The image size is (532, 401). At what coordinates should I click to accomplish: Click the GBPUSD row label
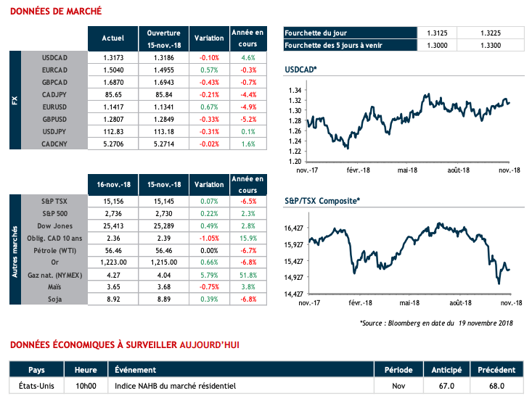click(55, 118)
